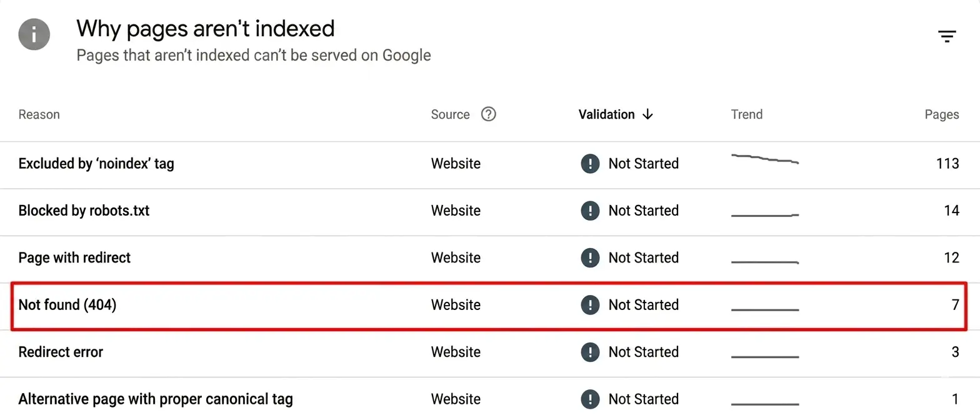Open the Not found (404) error report
980x420 pixels.
(x=67, y=305)
